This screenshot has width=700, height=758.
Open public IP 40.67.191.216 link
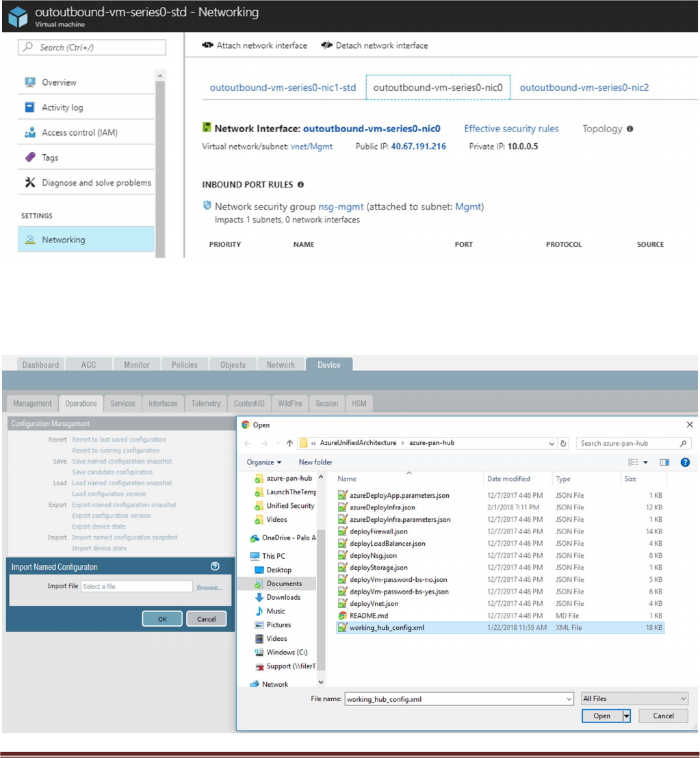coord(418,147)
